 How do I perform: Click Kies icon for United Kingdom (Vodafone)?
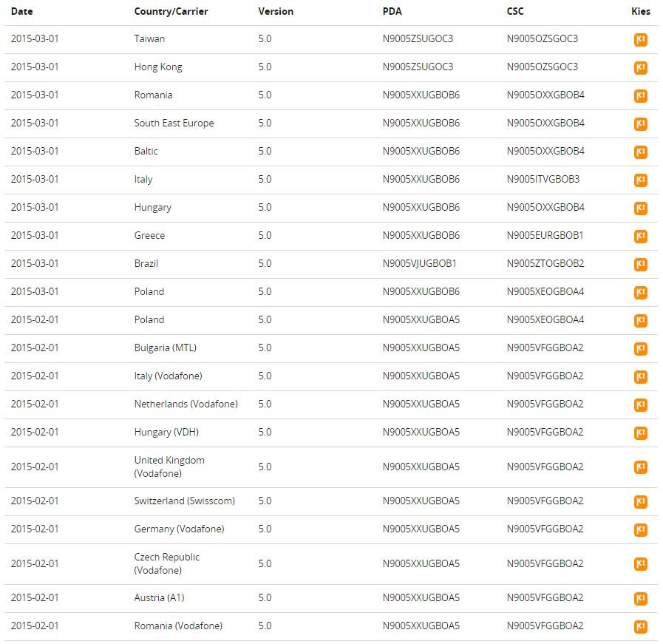coord(641,467)
